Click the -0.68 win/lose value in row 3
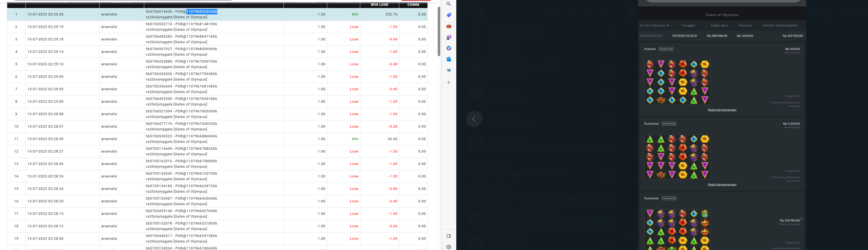This screenshot has width=868, height=250. 393,39
